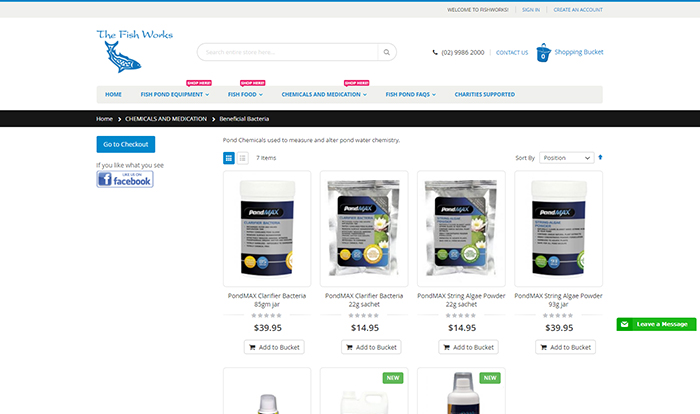700x414 pixels.
Task: Expand the Fish Food menu
Action: (x=245, y=94)
